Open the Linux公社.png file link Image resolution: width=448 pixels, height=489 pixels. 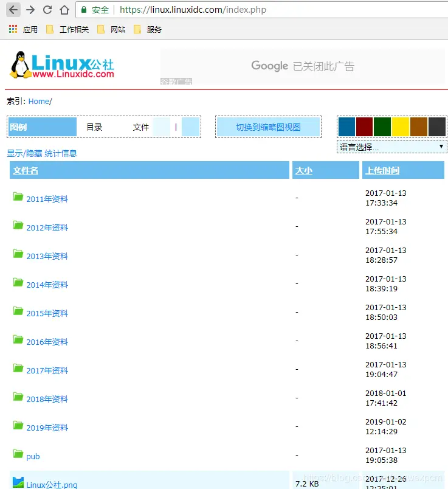(52, 485)
